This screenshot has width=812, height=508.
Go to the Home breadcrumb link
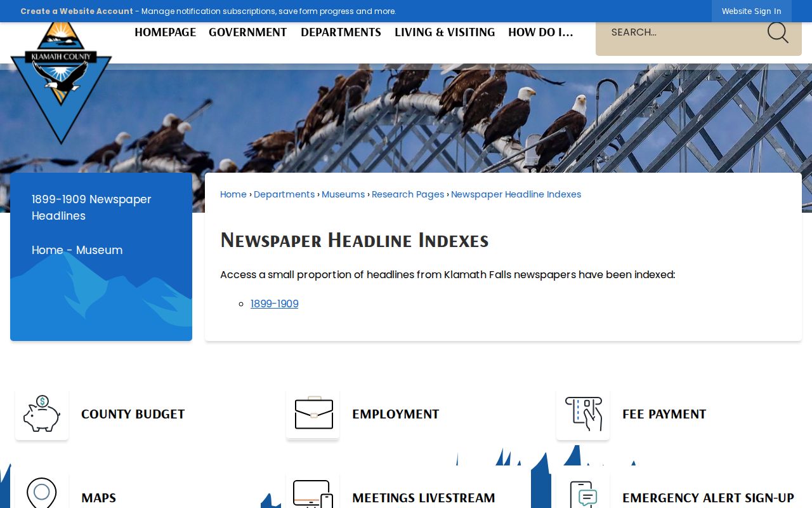click(x=233, y=194)
